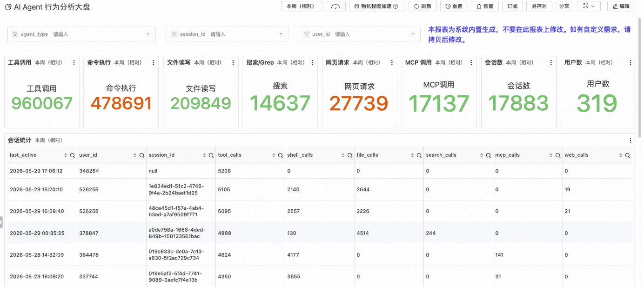Click search icon in web_calls column

pyautogui.click(x=627, y=155)
